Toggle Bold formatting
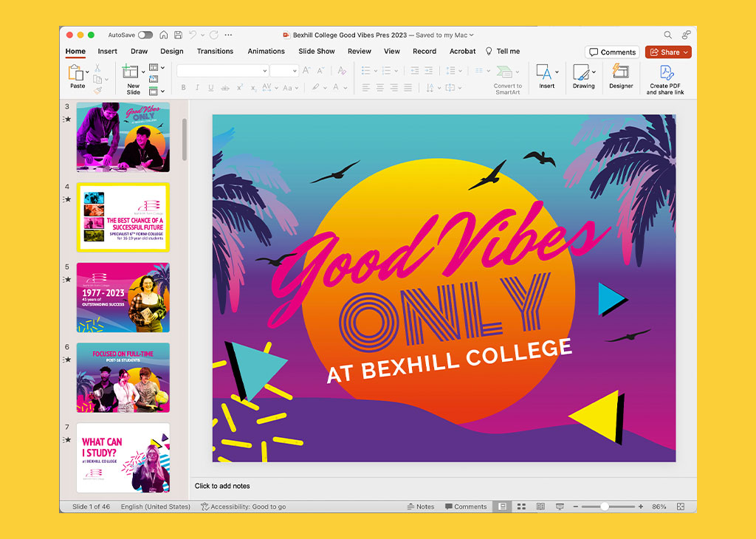 (x=183, y=88)
